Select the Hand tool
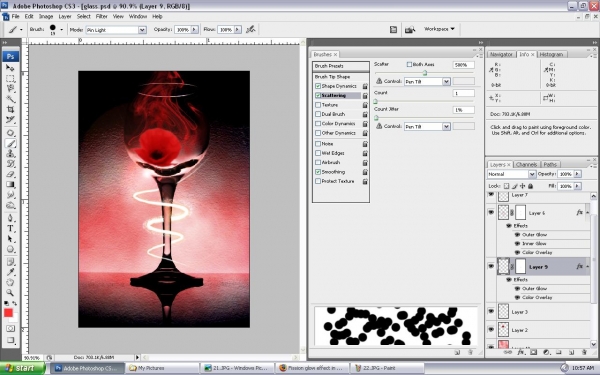Screen dimensions: 600x375 pos(10,282)
